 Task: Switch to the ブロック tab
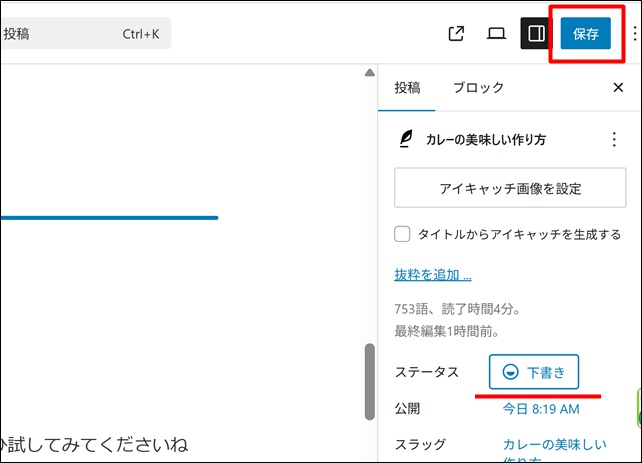[478, 88]
